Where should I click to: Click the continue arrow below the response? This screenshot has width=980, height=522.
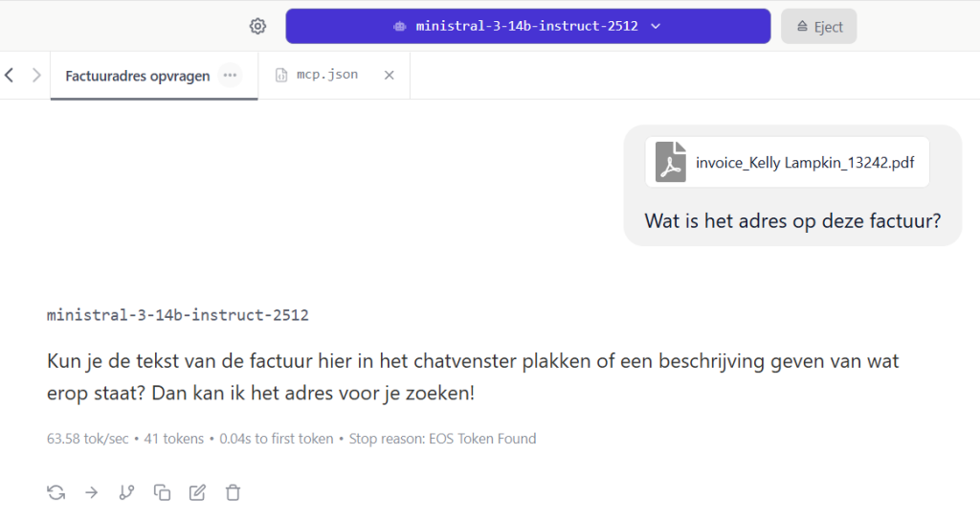[91, 492]
